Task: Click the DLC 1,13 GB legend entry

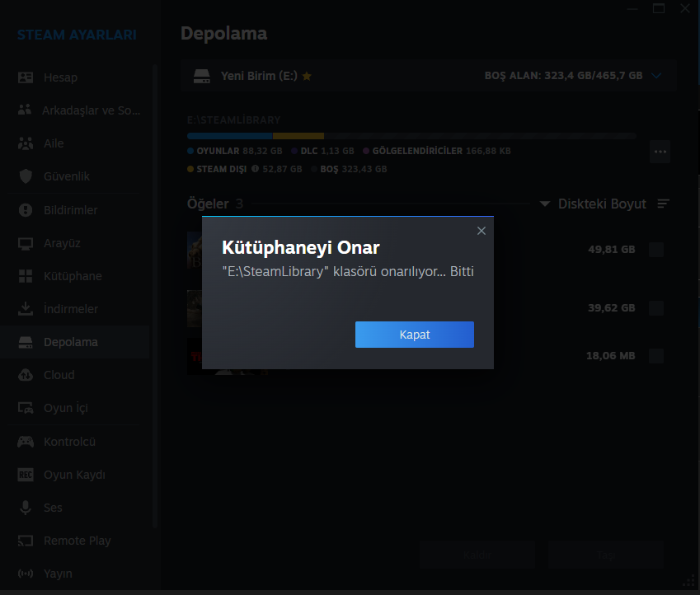Action: click(322, 151)
